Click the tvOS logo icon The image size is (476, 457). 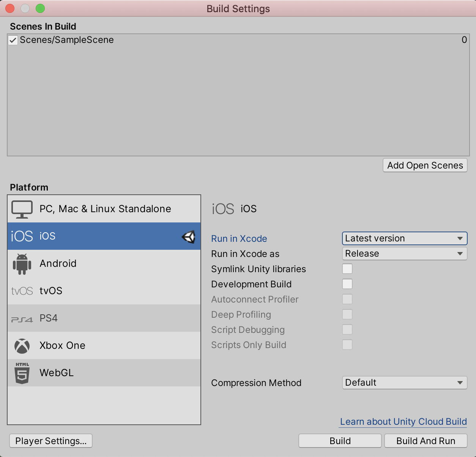click(x=22, y=291)
